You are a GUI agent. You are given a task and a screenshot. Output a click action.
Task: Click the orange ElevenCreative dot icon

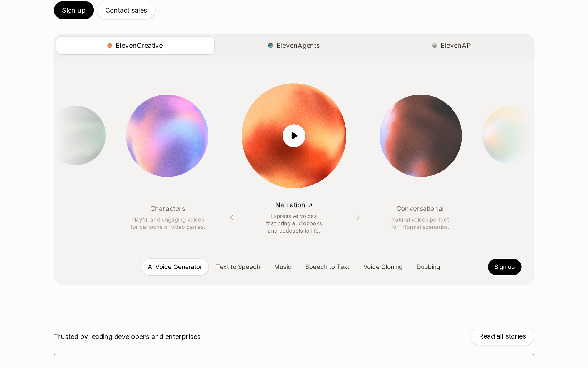click(x=110, y=45)
